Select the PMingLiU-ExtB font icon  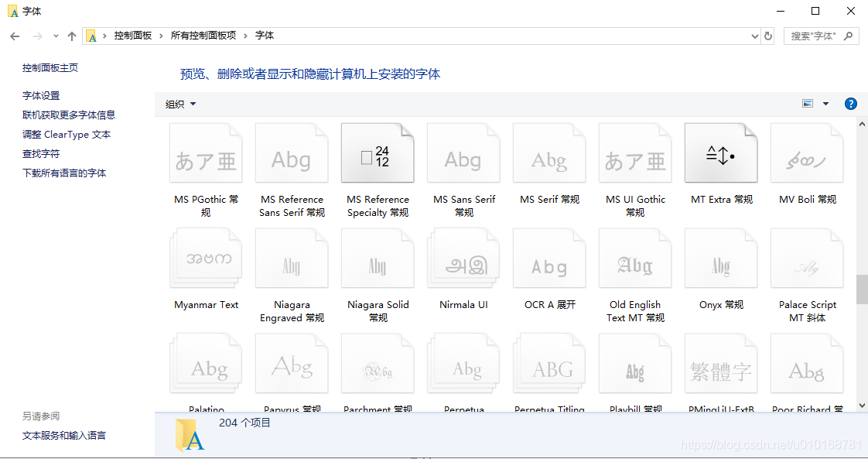[x=721, y=364]
